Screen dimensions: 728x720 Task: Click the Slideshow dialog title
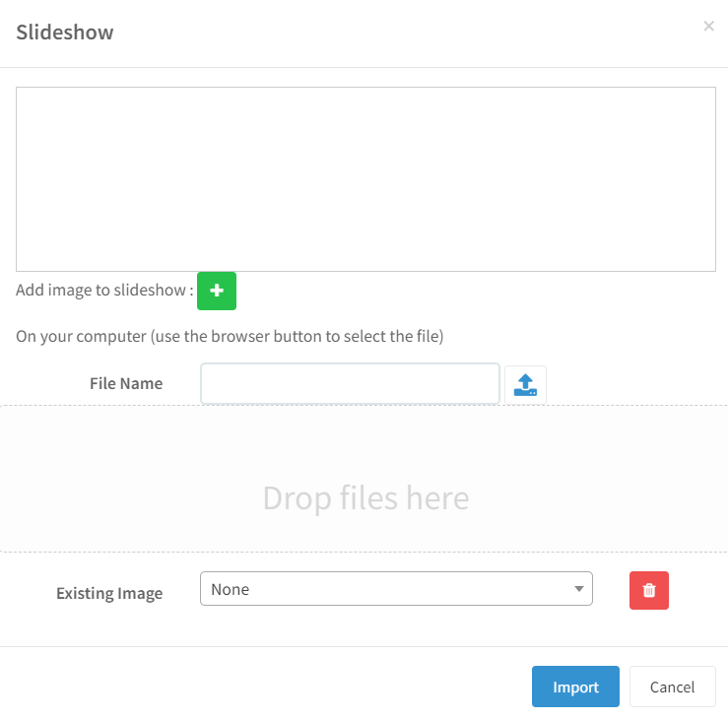(65, 33)
